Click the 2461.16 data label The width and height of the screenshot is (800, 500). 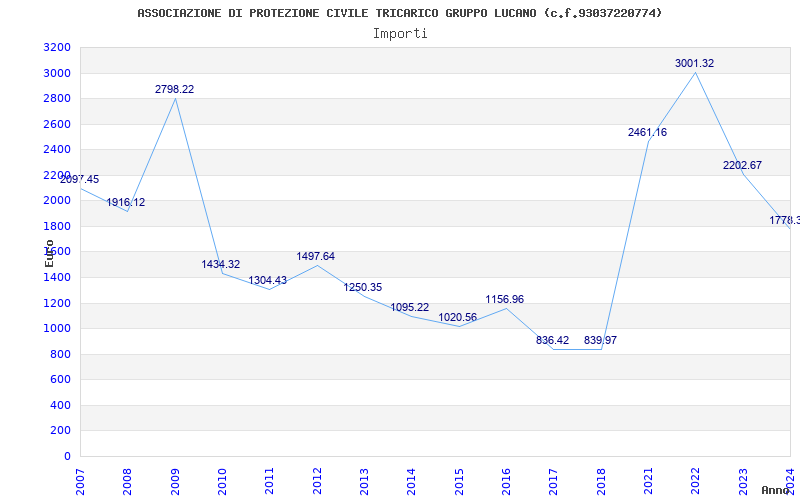pos(647,132)
